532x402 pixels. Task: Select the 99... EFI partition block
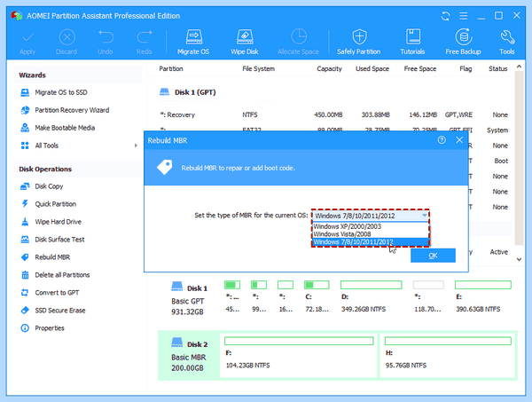pyautogui.click(x=259, y=296)
